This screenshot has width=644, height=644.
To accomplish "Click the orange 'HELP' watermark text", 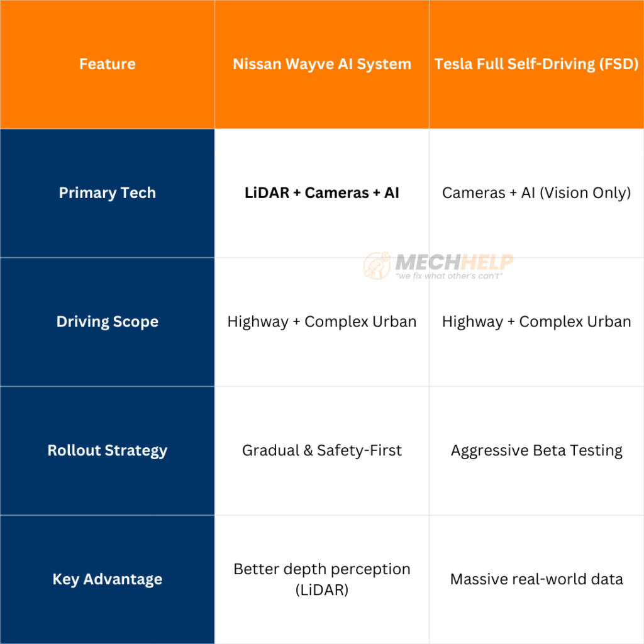I will pyautogui.click(x=486, y=262).
